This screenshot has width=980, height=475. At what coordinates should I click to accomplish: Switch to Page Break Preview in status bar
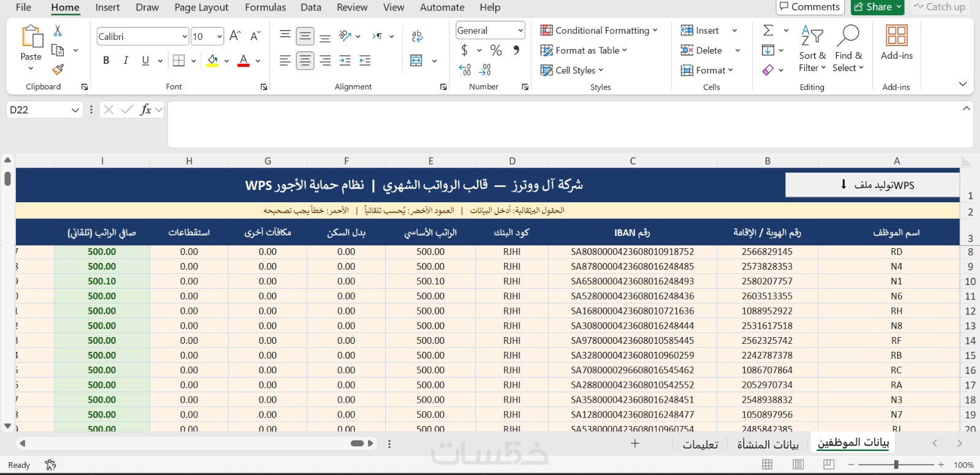click(828, 465)
